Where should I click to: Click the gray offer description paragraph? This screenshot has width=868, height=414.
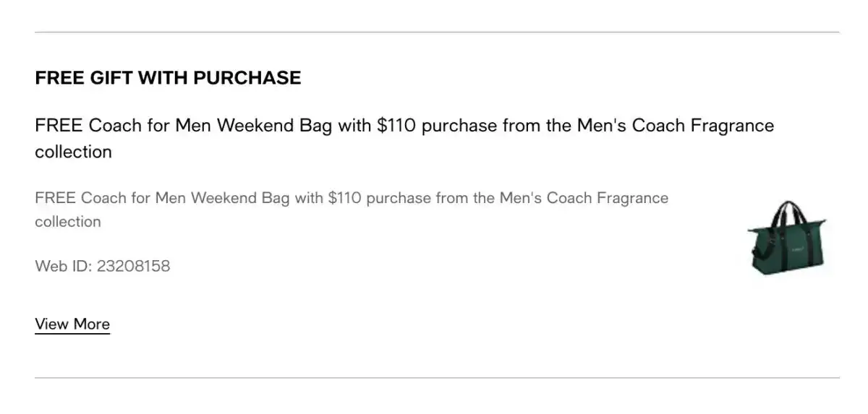352,210
